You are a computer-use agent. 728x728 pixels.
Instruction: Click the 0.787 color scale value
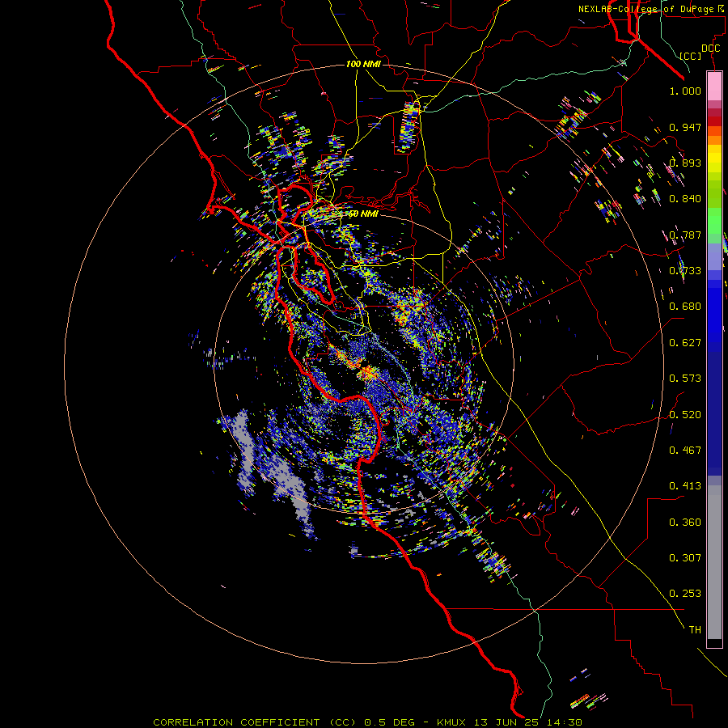coord(685,235)
